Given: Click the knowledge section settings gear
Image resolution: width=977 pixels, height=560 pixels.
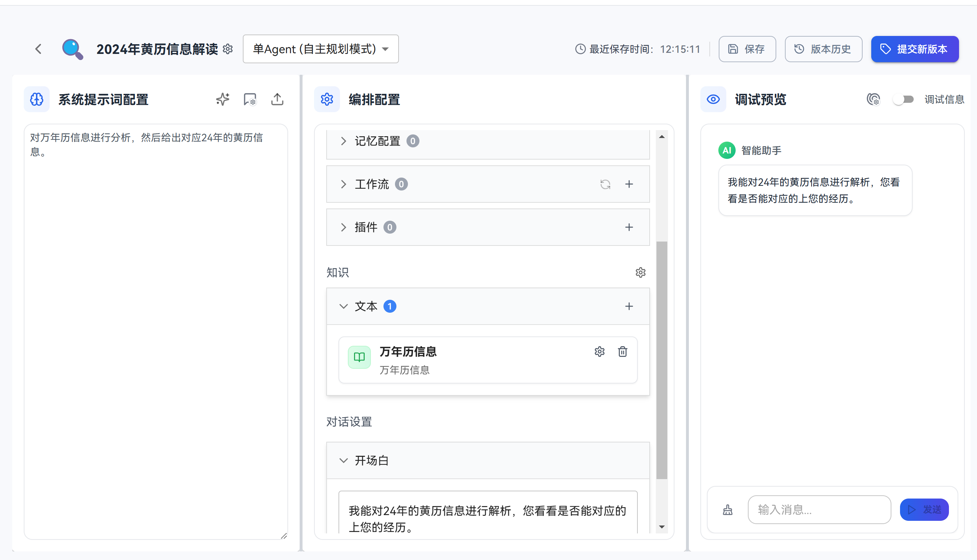Looking at the screenshot, I should [640, 273].
